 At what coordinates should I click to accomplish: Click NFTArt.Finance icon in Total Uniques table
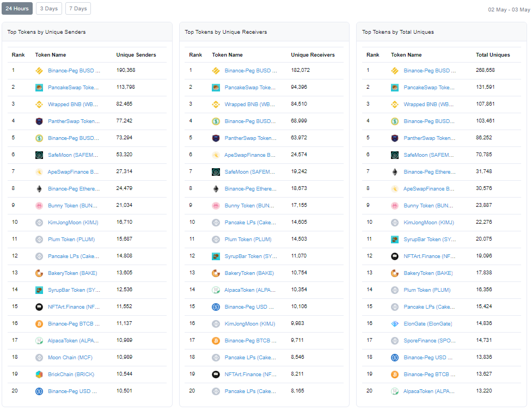pos(395,256)
